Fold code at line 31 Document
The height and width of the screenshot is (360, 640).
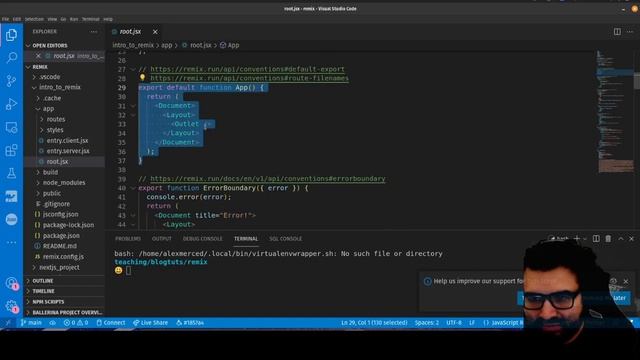click(x=133, y=106)
